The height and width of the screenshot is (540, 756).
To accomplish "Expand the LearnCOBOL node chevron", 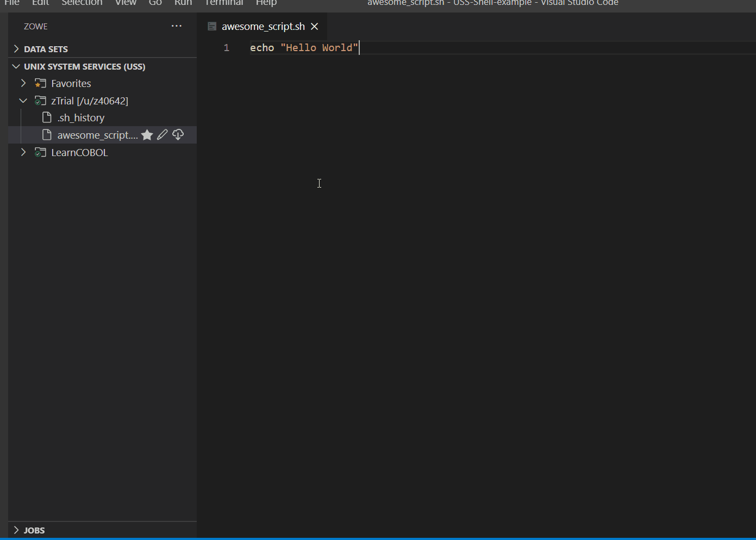I will 23,152.
